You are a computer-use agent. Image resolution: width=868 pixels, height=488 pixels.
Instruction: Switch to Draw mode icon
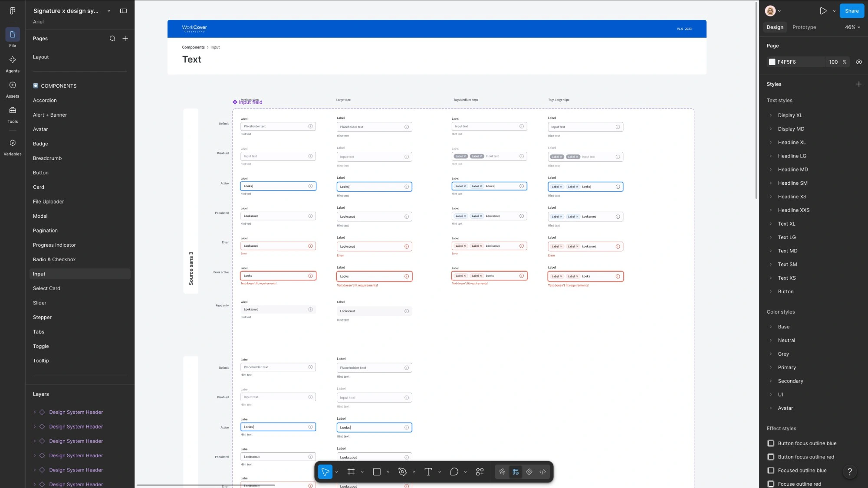pos(502,472)
